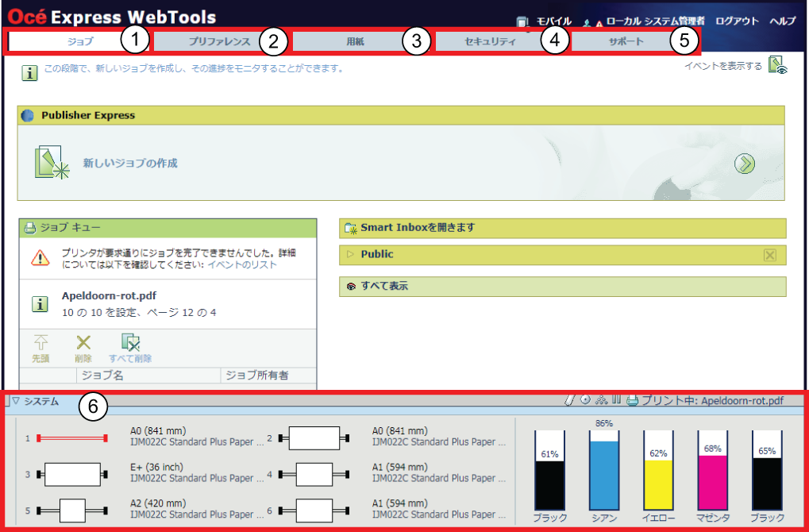Collapse the システム panel triangle

click(16, 400)
